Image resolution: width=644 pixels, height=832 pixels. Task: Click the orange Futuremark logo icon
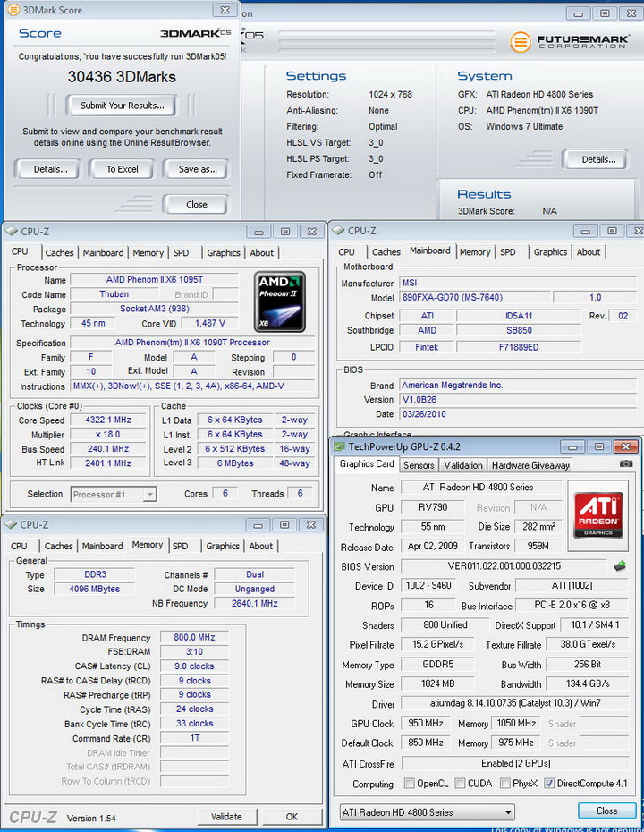click(x=521, y=42)
